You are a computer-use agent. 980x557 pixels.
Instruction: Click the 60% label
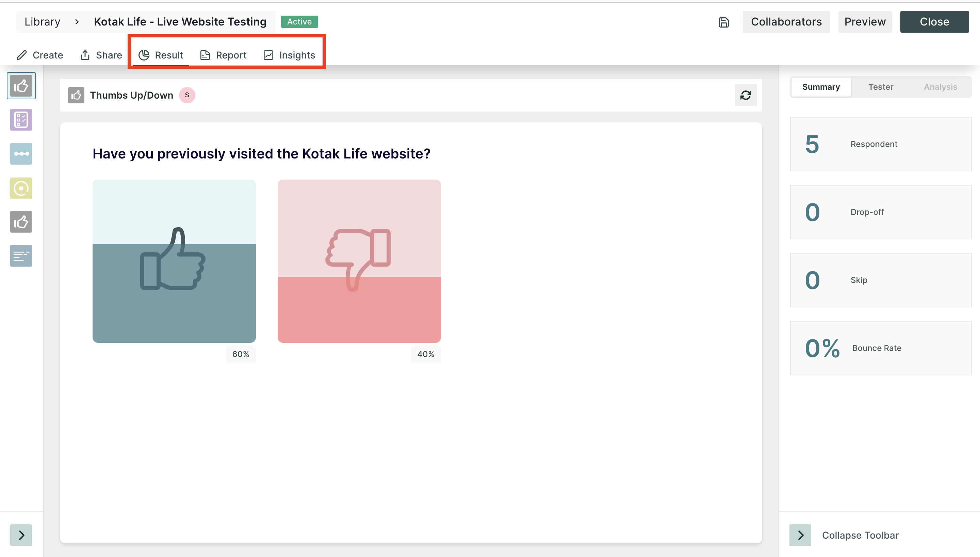coord(241,354)
